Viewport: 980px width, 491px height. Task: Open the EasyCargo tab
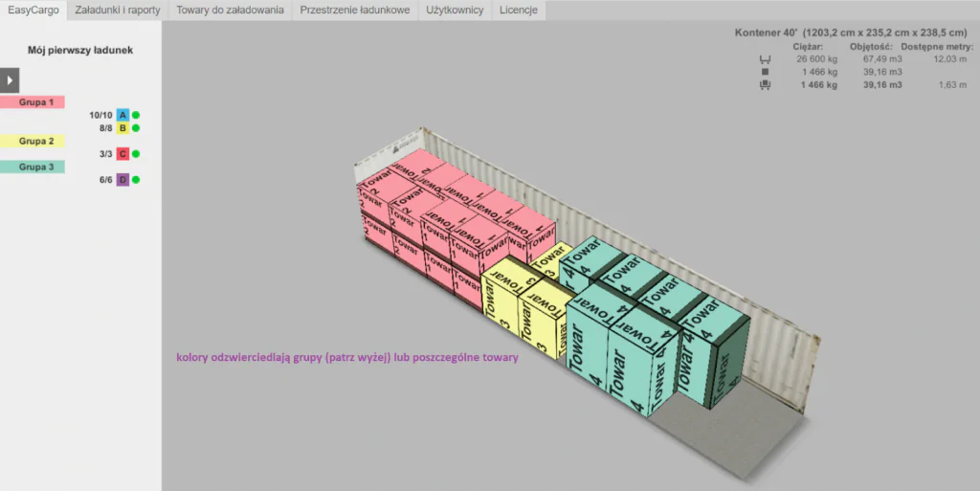tap(33, 10)
